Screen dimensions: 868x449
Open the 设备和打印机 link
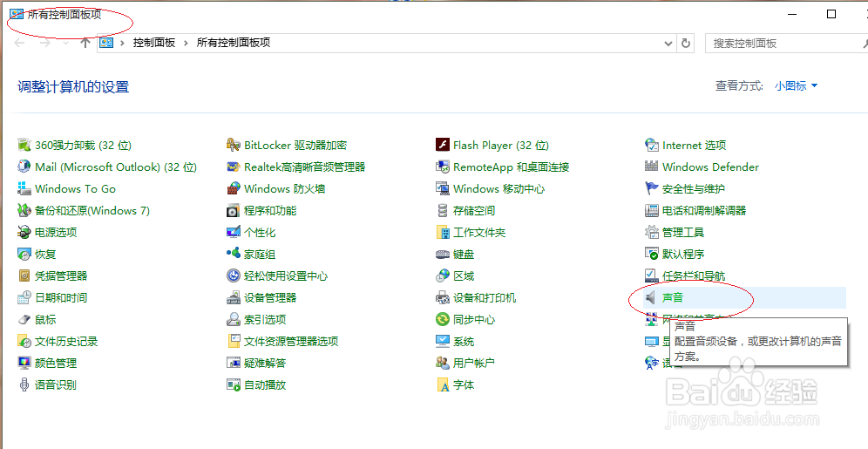(x=485, y=298)
